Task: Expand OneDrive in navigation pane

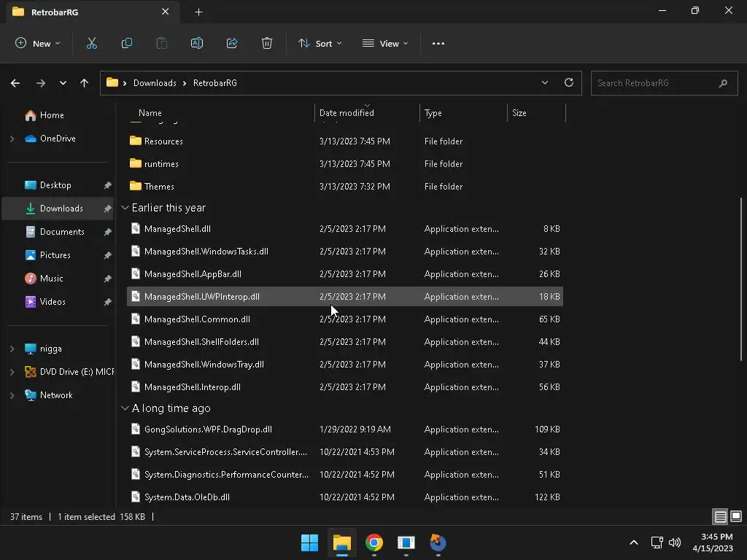Action: (12, 139)
